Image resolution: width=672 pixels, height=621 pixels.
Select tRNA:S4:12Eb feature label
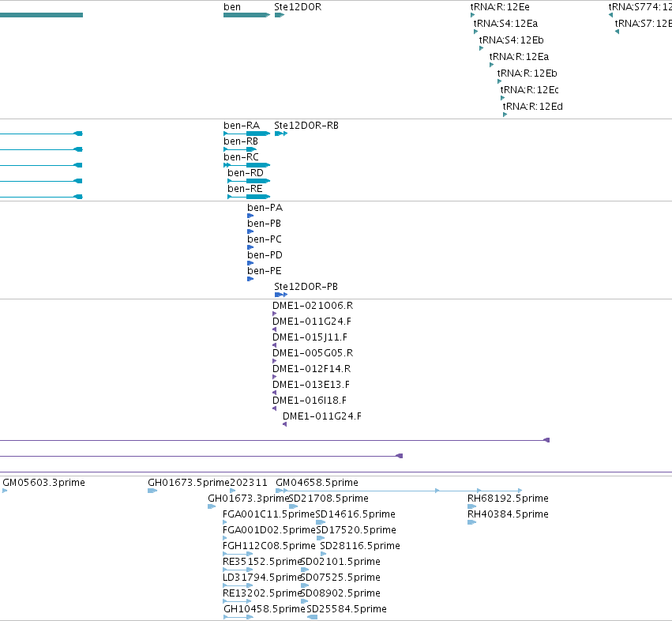click(x=511, y=40)
